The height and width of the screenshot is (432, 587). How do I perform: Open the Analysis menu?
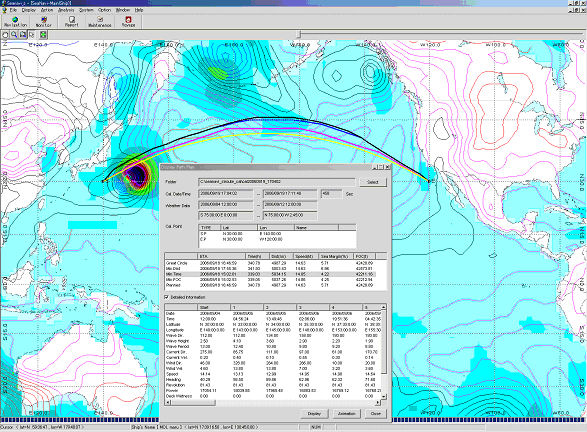(66, 10)
